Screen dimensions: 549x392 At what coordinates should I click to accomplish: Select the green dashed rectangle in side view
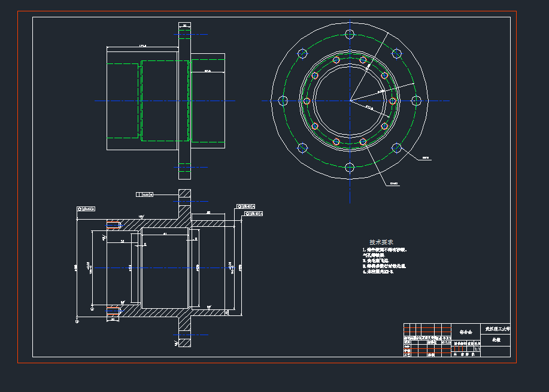pyautogui.click(x=122, y=101)
